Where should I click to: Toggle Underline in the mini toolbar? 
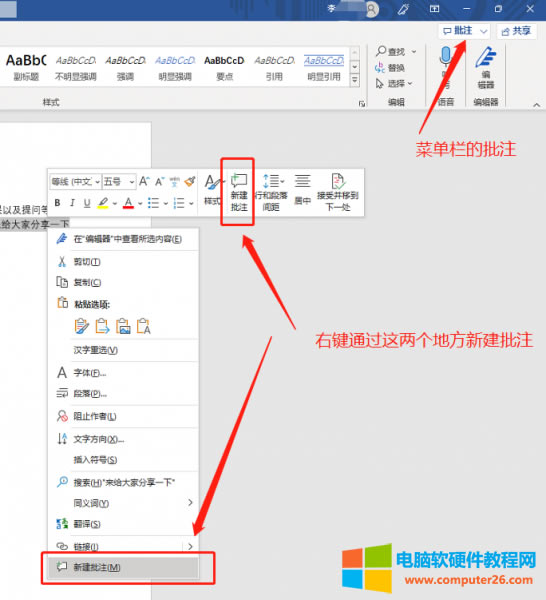87,203
